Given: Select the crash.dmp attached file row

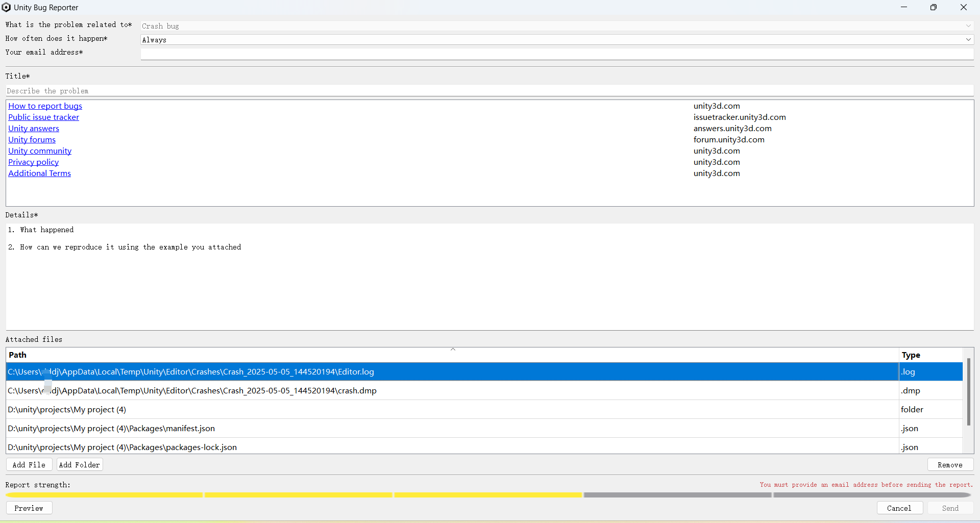Looking at the screenshot, I should point(306,390).
